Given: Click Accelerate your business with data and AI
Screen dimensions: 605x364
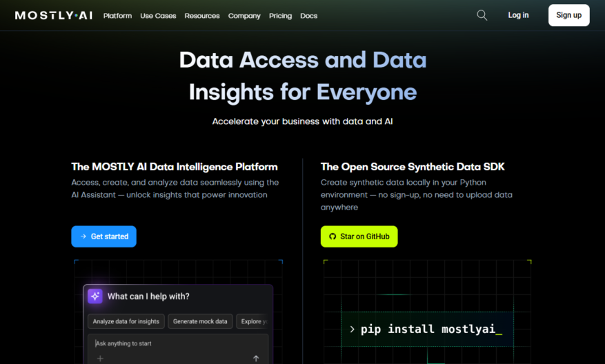Looking at the screenshot, I should [302, 121].
